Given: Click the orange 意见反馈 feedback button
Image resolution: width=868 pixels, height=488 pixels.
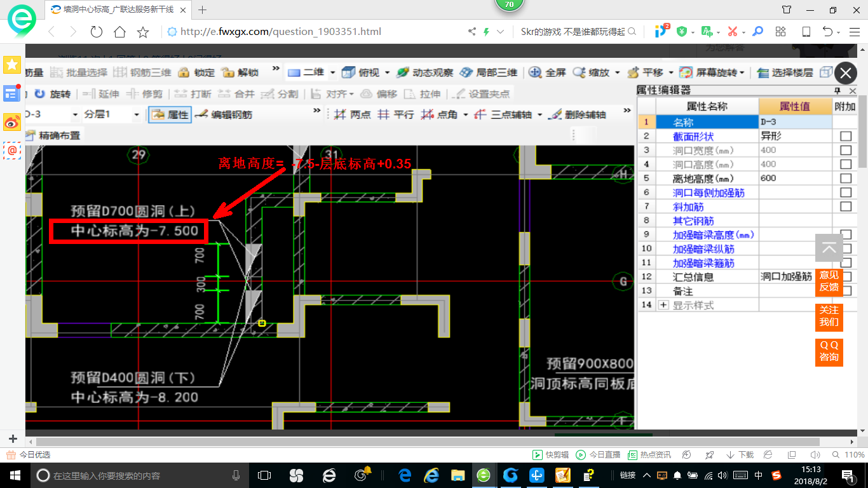Looking at the screenshot, I should pyautogui.click(x=829, y=281).
